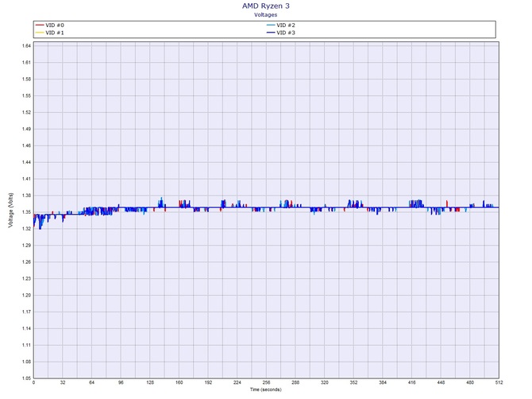Click the Voltages subtitle text

266,14
